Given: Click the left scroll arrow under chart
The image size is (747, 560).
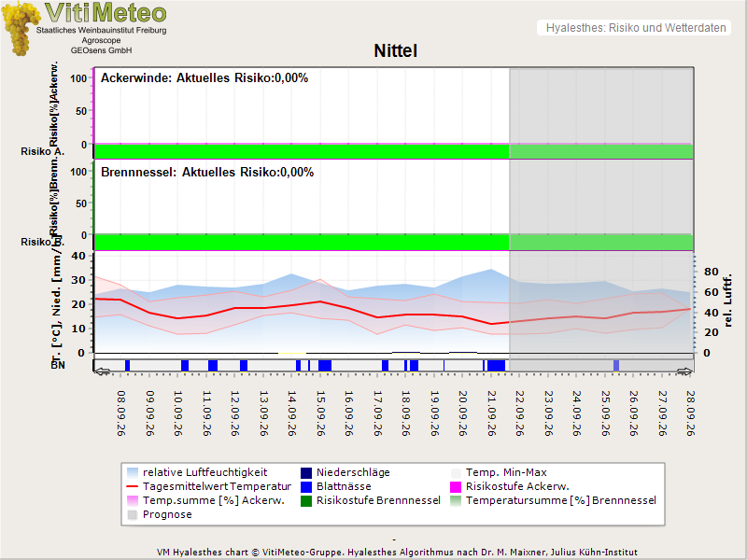Looking at the screenshot, I should [103, 371].
